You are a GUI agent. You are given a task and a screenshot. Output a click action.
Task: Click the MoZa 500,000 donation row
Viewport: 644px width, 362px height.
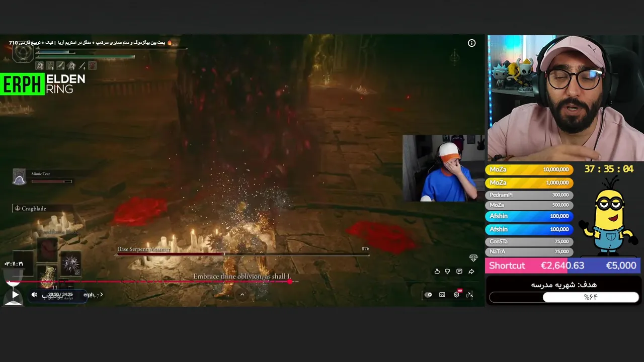[x=529, y=205]
